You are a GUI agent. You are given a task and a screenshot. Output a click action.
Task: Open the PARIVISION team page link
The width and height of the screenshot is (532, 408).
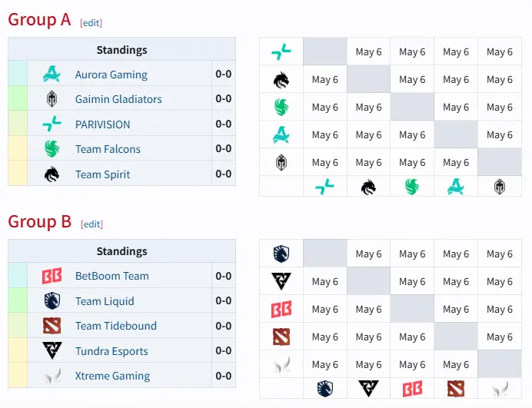(103, 124)
